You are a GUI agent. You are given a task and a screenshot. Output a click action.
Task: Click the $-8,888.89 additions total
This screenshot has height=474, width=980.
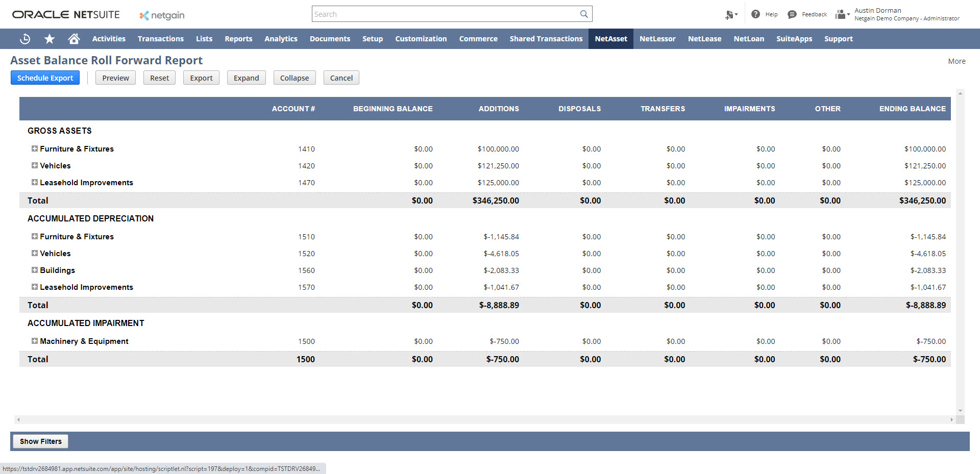(499, 305)
